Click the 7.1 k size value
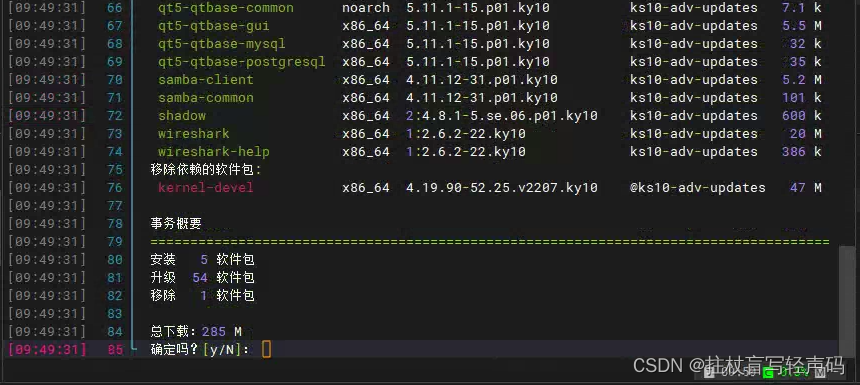The image size is (860, 385). click(x=802, y=8)
